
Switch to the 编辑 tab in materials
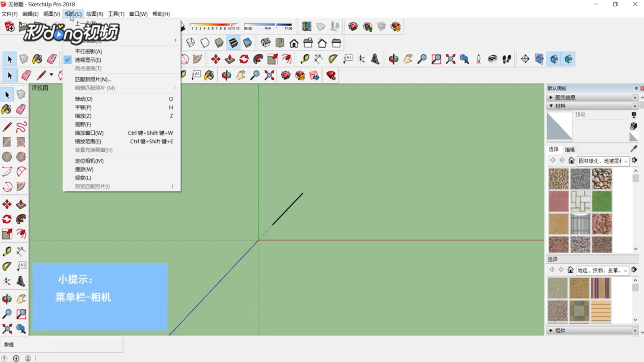click(570, 150)
